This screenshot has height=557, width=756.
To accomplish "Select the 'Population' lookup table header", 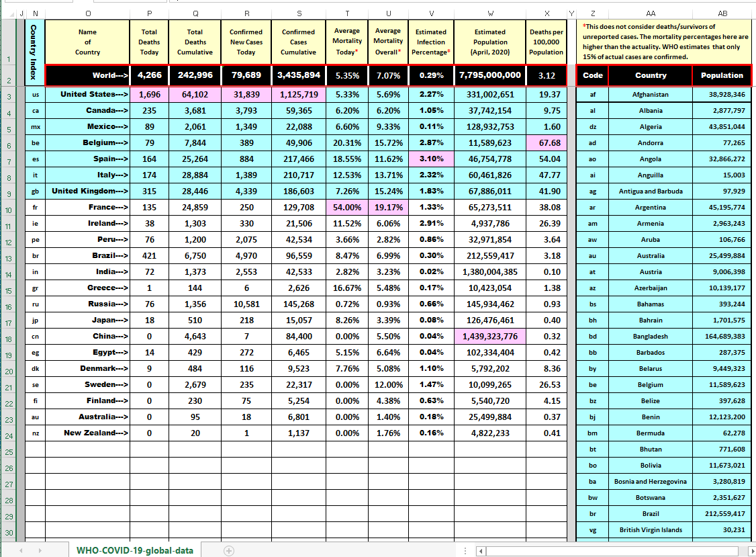I will 722,75.
